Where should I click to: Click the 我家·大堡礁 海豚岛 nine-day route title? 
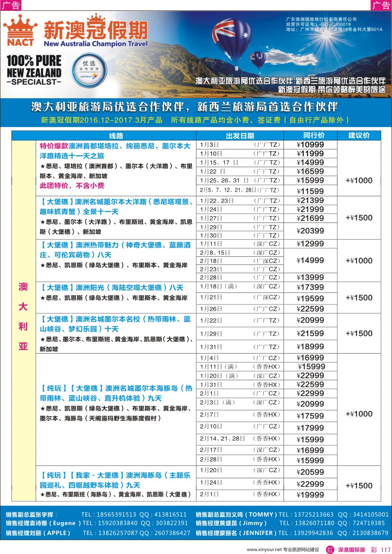click(x=115, y=480)
